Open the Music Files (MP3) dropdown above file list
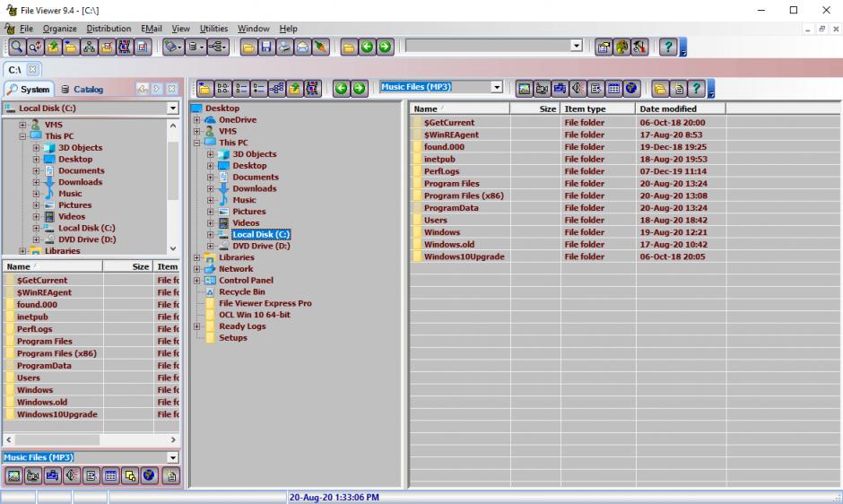The height and width of the screenshot is (504, 843). pos(496,87)
